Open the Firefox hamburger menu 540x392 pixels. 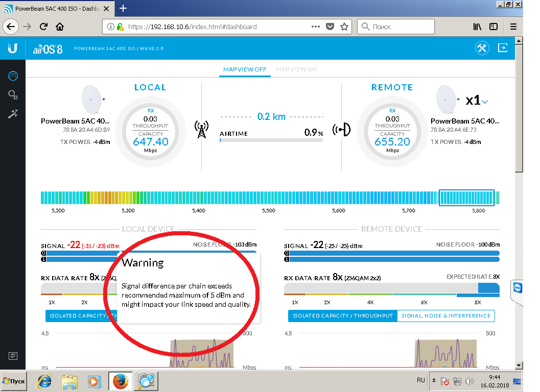[513, 27]
